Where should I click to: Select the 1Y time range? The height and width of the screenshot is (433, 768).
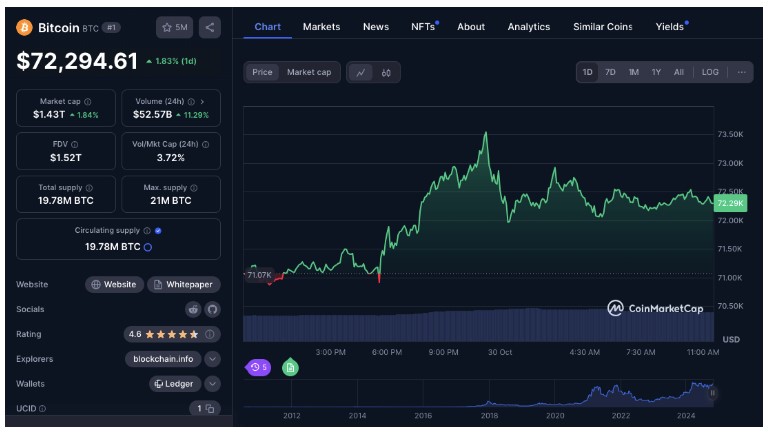click(656, 72)
